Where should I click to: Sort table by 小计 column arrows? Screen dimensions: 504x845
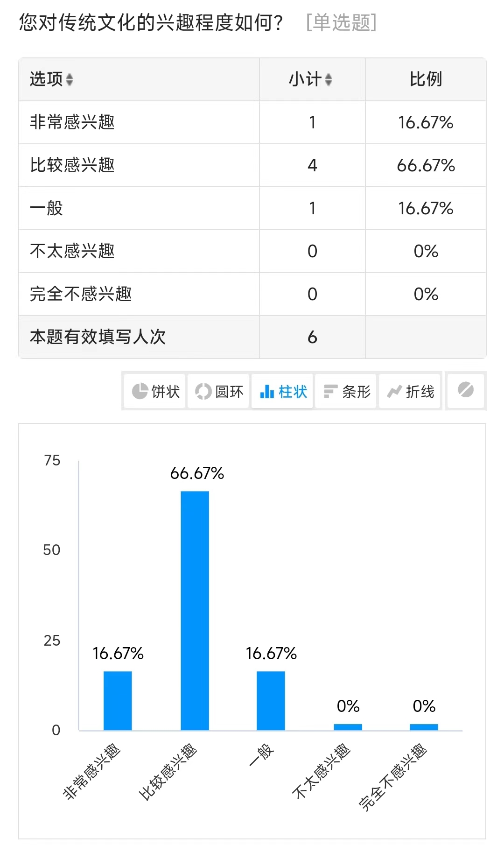(x=329, y=80)
